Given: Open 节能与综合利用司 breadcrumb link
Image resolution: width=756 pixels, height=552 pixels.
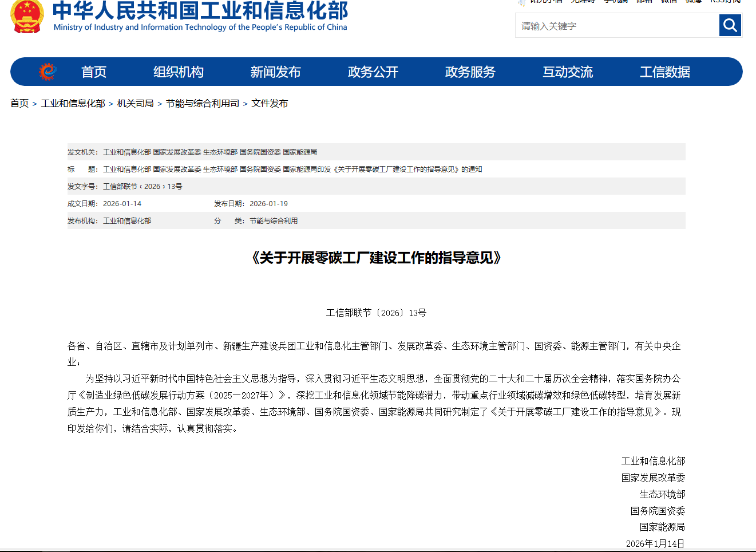Looking at the screenshot, I should 202,103.
